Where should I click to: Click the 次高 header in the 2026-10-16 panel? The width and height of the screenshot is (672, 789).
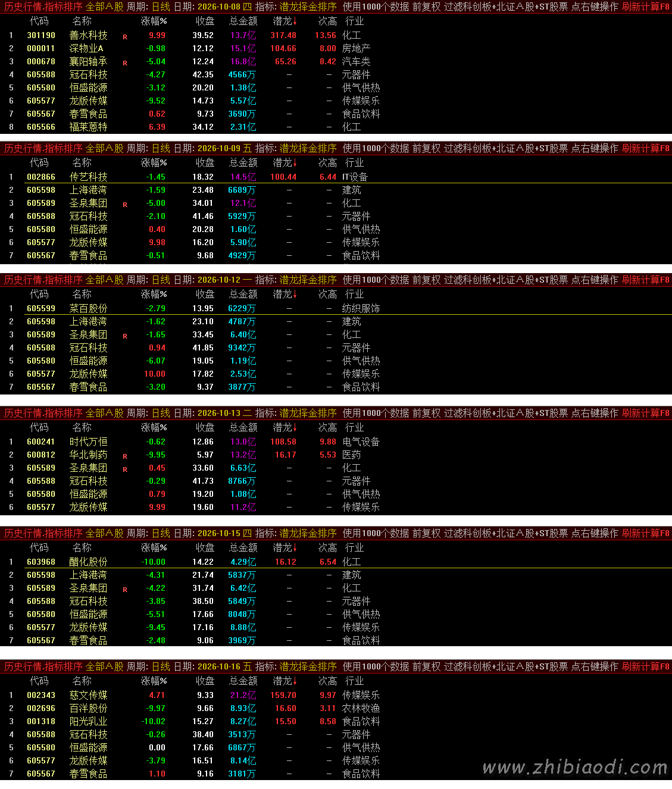tap(327, 681)
